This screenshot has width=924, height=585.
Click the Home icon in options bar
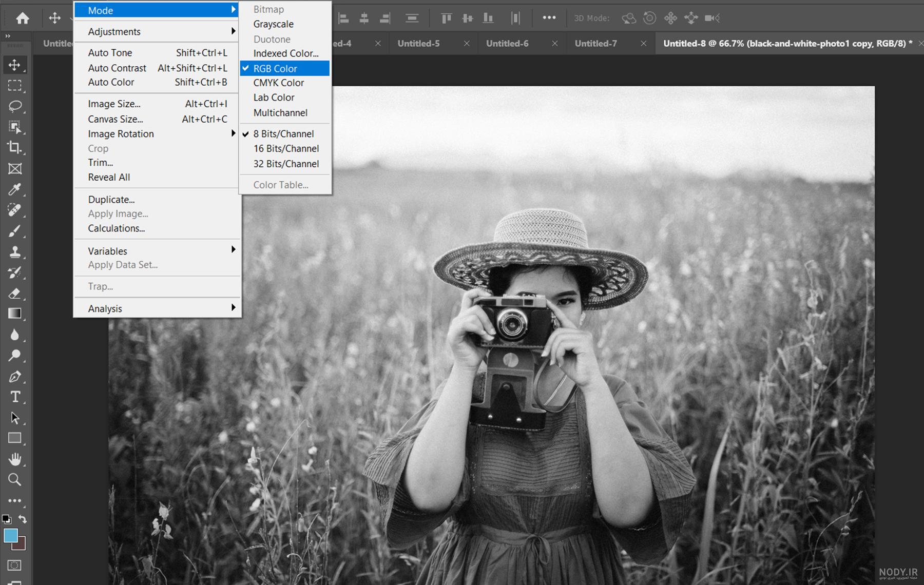[22, 18]
